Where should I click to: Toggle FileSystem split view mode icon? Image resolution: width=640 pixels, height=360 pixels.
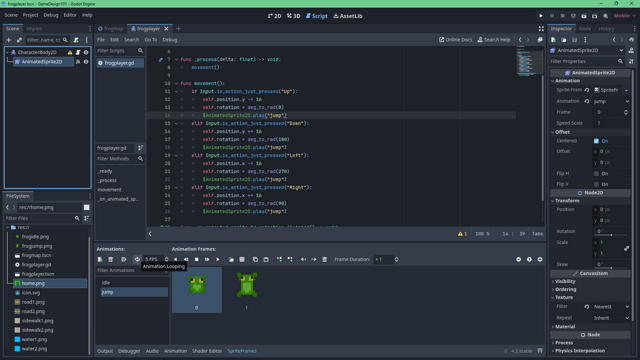[87, 207]
